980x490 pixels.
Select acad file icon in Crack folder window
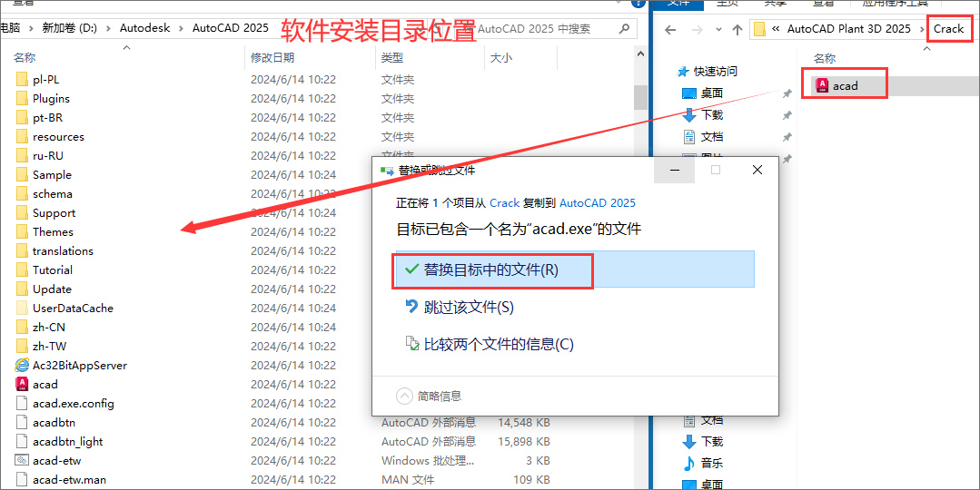[x=823, y=85]
